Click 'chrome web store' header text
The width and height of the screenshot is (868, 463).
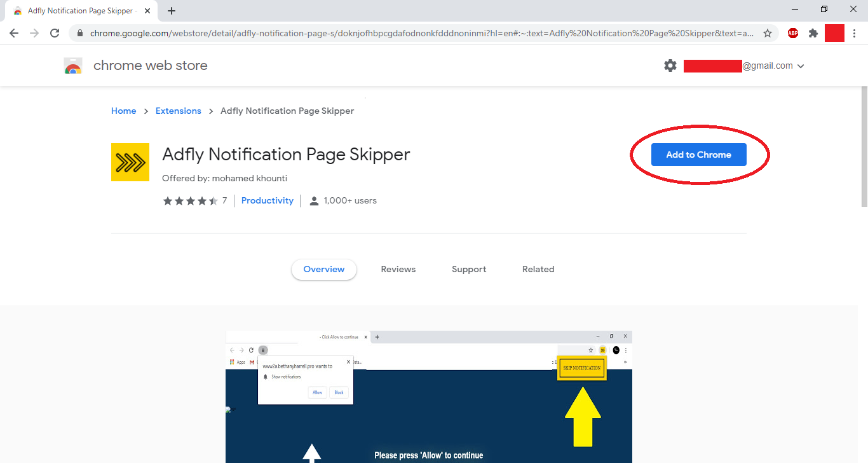[x=150, y=66]
